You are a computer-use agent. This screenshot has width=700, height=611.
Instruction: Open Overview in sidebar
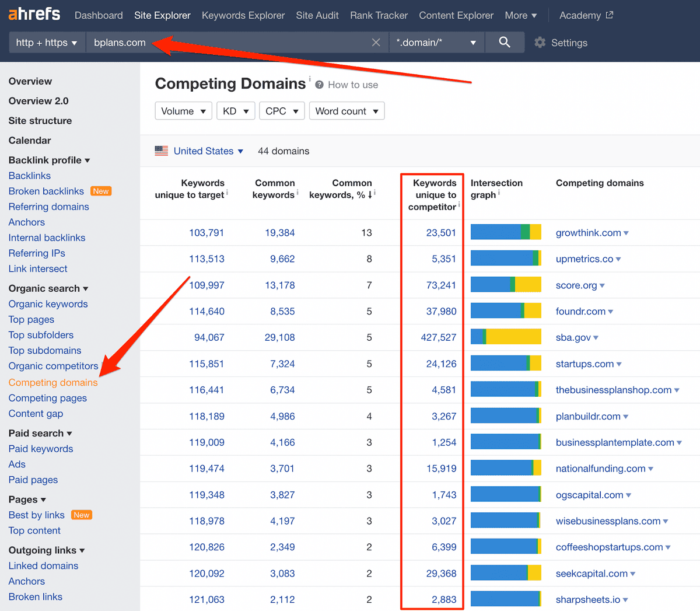point(30,81)
